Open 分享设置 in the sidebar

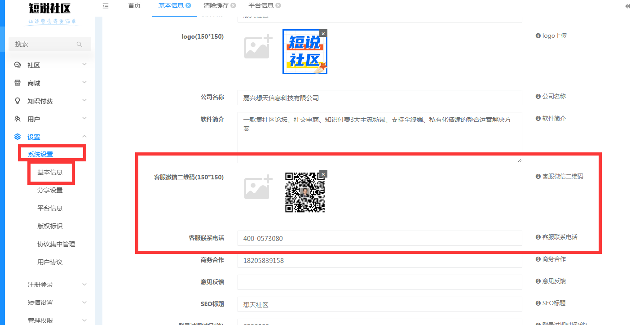click(50, 190)
